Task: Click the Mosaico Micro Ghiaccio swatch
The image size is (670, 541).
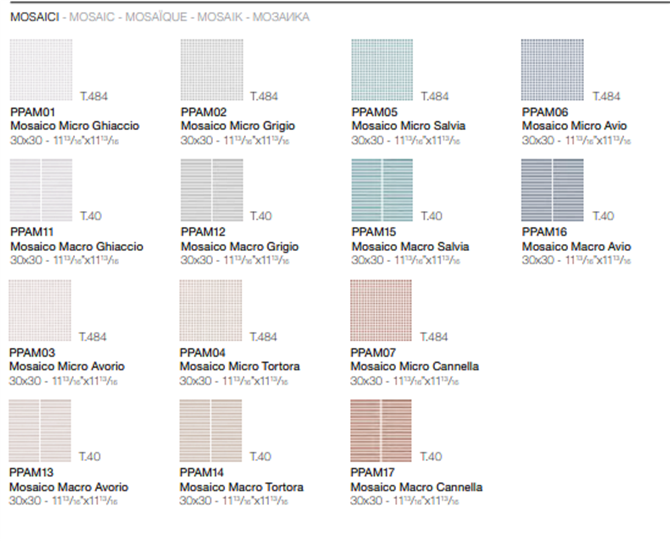Action: click(41, 71)
